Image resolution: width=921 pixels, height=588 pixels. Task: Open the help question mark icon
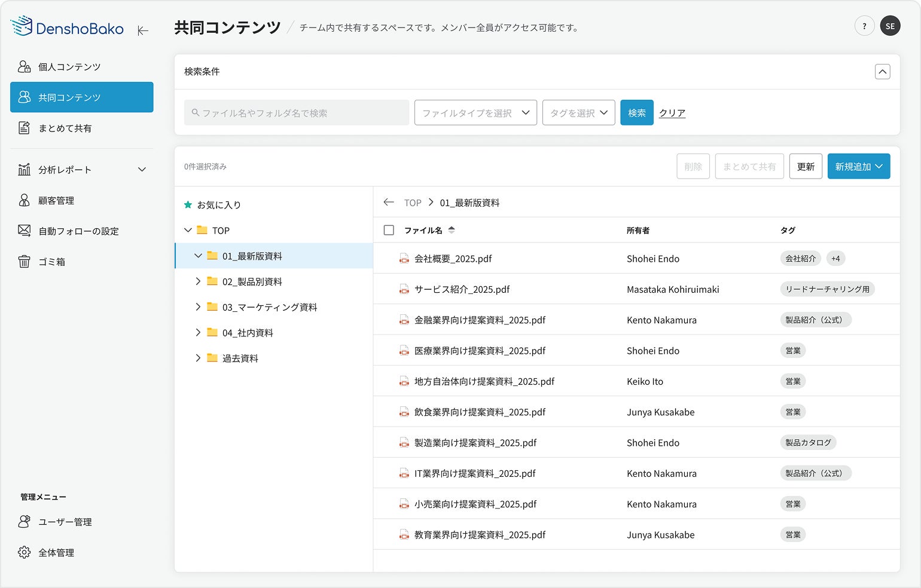click(x=864, y=26)
